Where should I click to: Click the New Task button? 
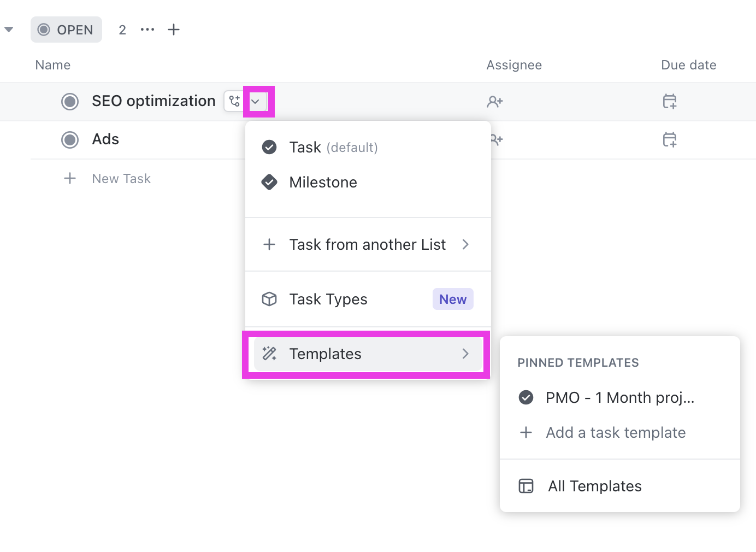(121, 178)
